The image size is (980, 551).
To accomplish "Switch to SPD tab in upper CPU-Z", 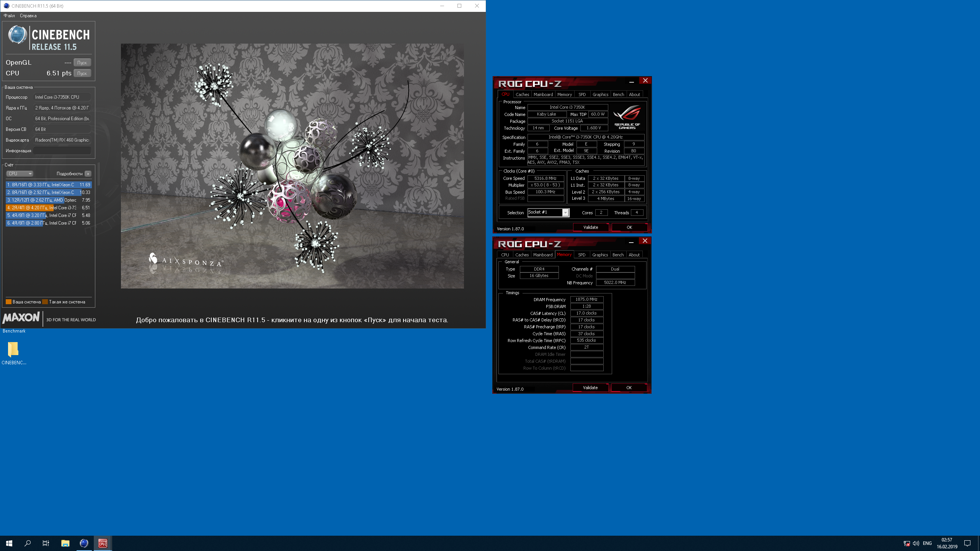I will [x=582, y=95].
